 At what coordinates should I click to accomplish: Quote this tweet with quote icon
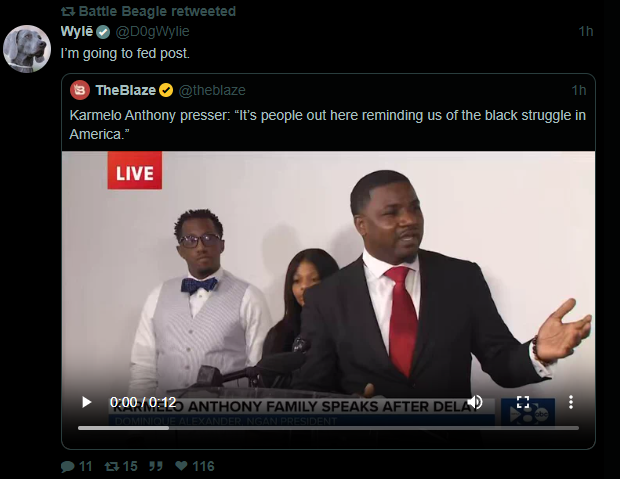pyautogui.click(x=156, y=466)
